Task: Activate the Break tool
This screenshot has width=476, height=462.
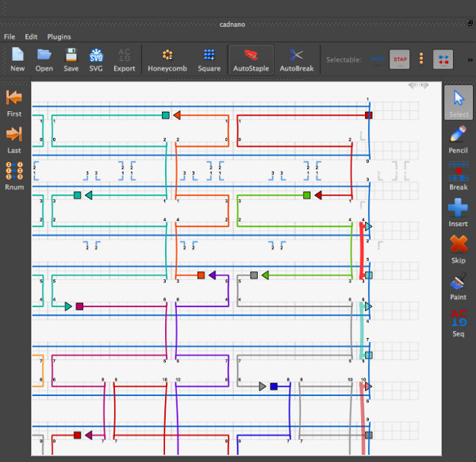Action: pyautogui.click(x=458, y=175)
